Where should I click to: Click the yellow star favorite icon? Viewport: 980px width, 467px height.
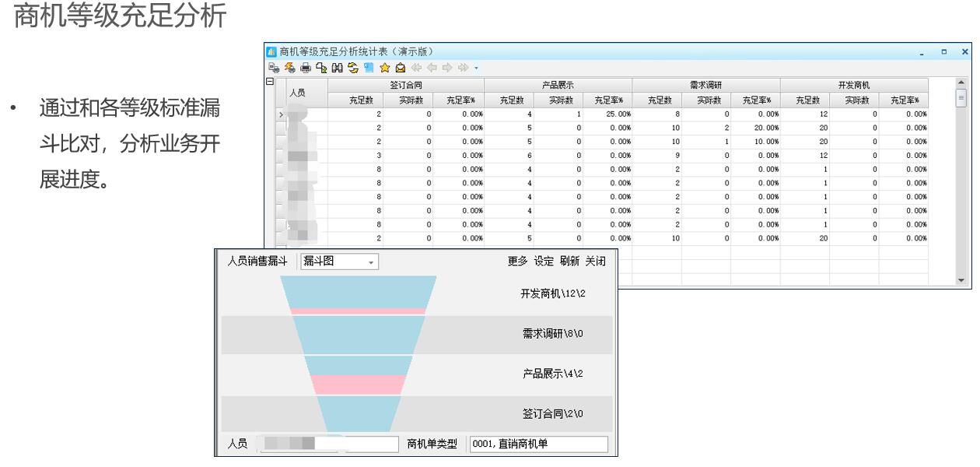tap(384, 68)
